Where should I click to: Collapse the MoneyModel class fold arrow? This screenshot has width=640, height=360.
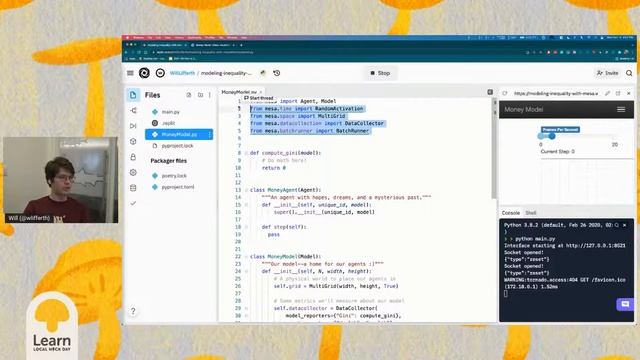[x=246, y=257]
